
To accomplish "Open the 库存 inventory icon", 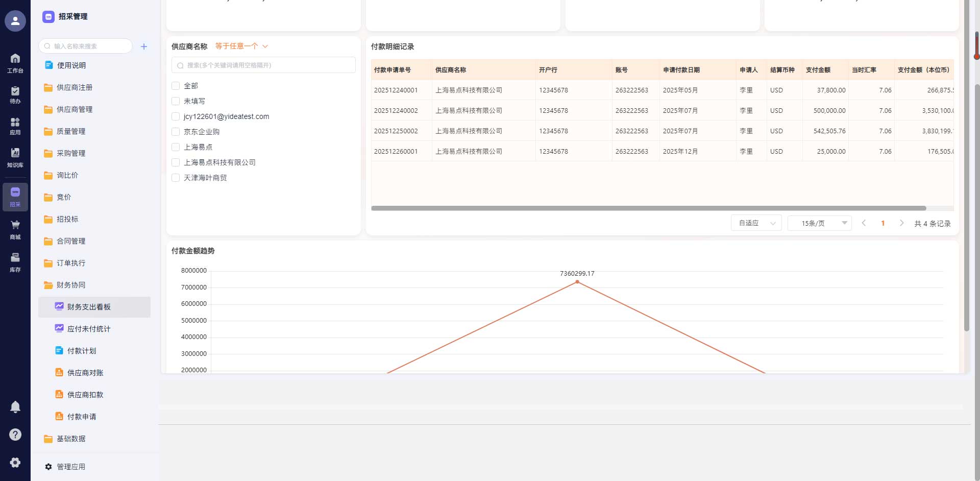I will [15, 262].
